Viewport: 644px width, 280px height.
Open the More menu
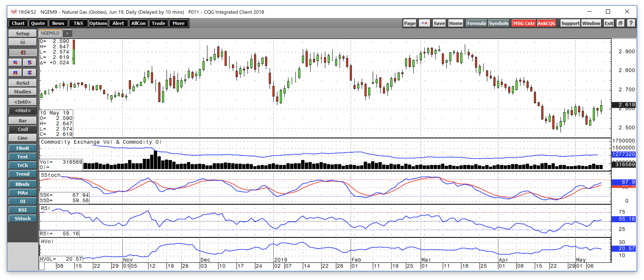pyautogui.click(x=179, y=23)
